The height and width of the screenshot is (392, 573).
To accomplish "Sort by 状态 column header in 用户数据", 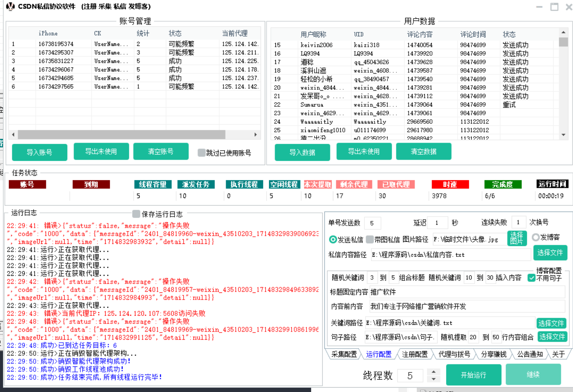I will [x=509, y=34].
